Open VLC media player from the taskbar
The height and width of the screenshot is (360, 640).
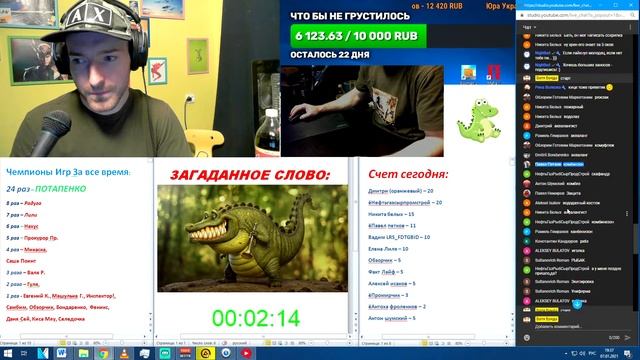[124, 353]
